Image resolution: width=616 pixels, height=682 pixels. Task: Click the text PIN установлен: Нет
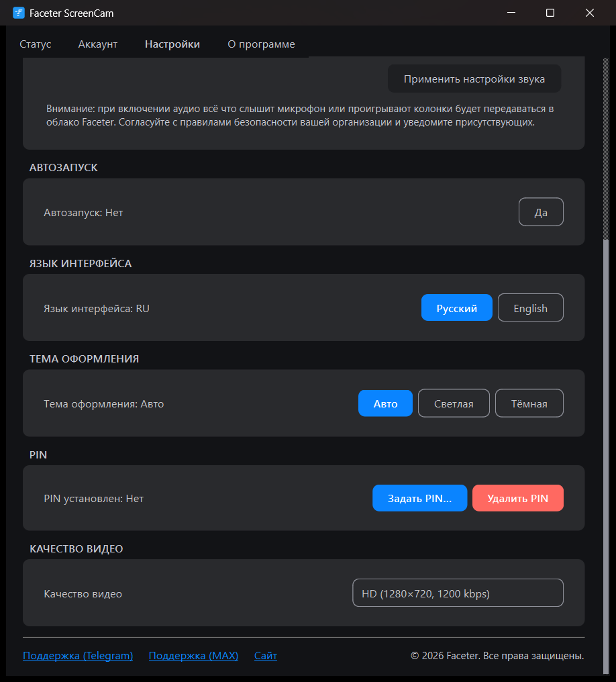click(93, 499)
